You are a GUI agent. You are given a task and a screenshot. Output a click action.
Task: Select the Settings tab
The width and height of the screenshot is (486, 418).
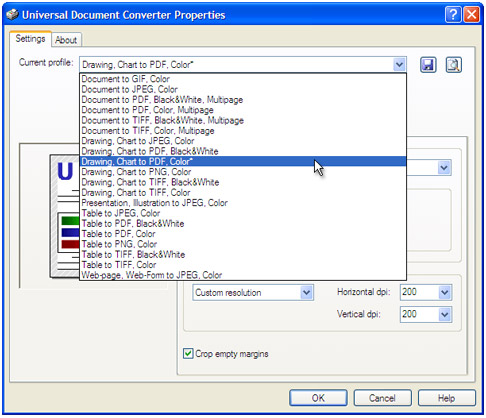pyautogui.click(x=30, y=39)
